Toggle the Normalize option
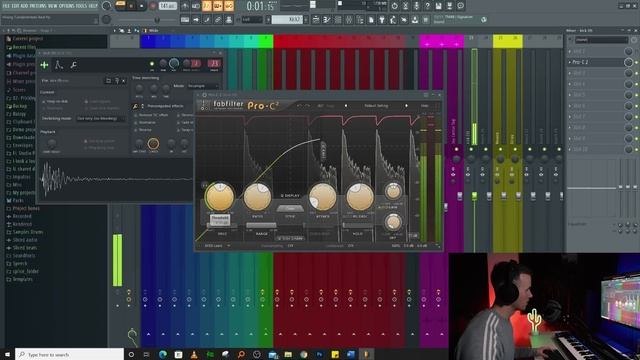The width and height of the screenshot is (640, 360). tap(136, 122)
